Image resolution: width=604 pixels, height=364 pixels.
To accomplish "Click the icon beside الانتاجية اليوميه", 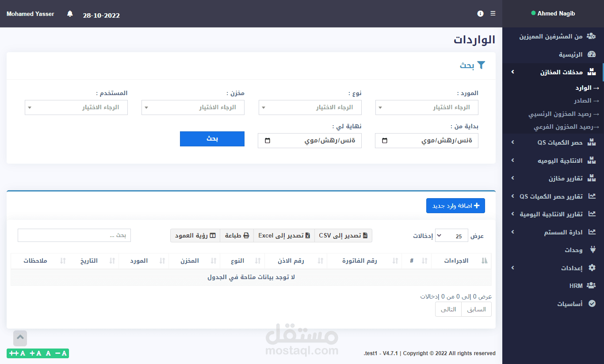I will pos(592,160).
